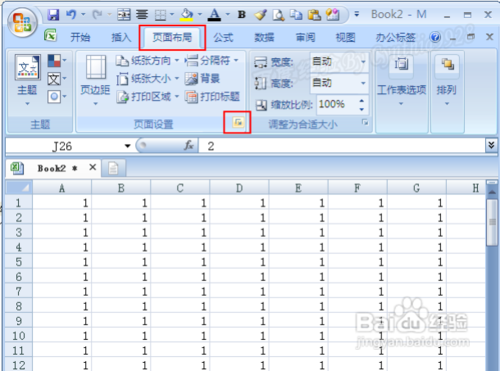
Task: Click the Undo arrow icon
Action: pos(71,14)
